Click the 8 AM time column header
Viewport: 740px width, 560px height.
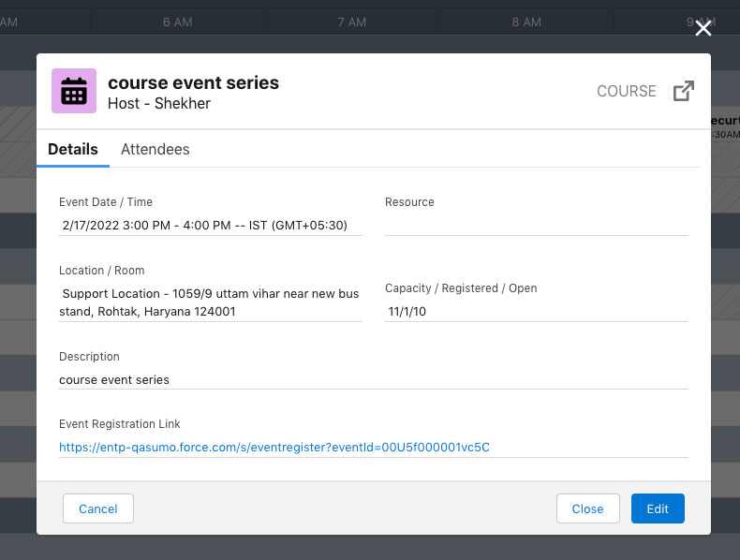click(x=526, y=22)
